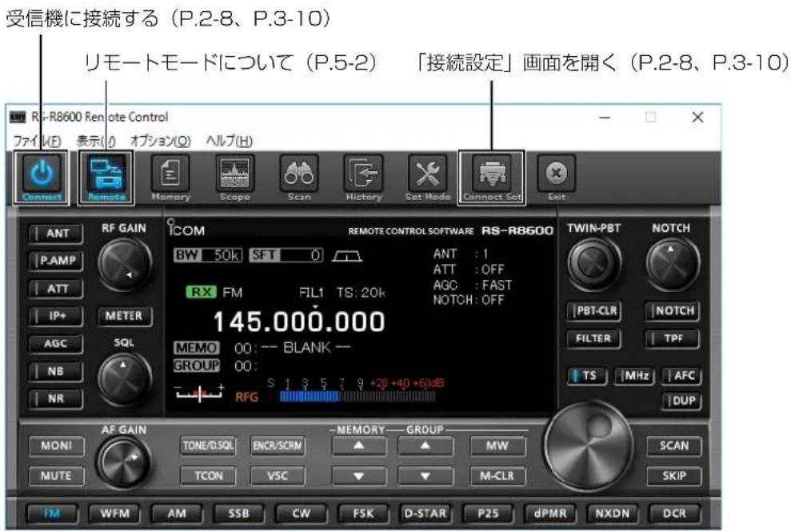Click the MEMORY down arrow

click(x=358, y=476)
